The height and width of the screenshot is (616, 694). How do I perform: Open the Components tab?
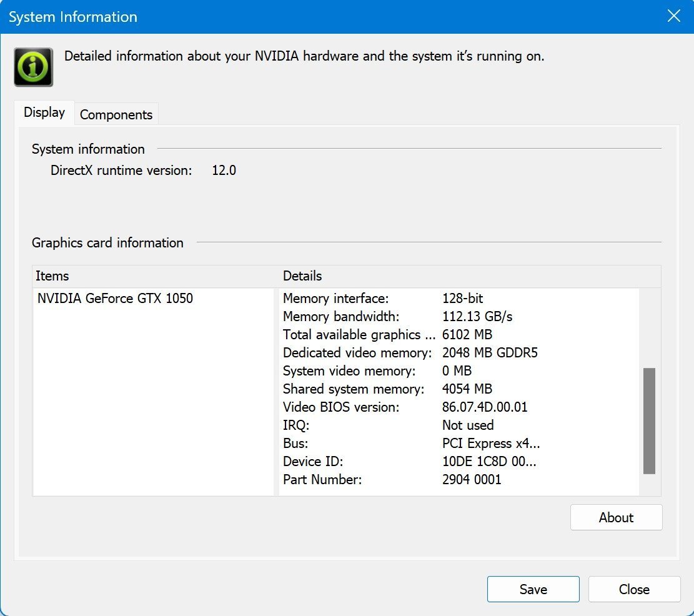pyautogui.click(x=116, y=114)
